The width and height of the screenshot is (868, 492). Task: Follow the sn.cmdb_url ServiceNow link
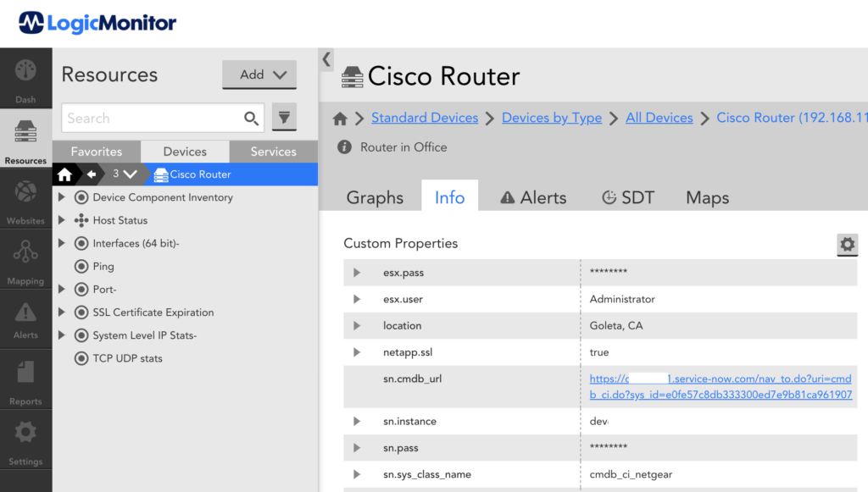[x=719, y=379]
